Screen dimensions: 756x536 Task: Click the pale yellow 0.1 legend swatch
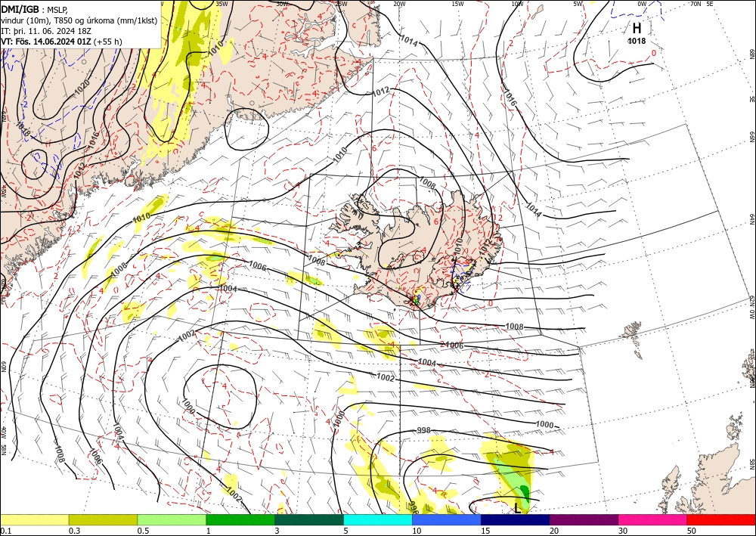click(34, 519)
